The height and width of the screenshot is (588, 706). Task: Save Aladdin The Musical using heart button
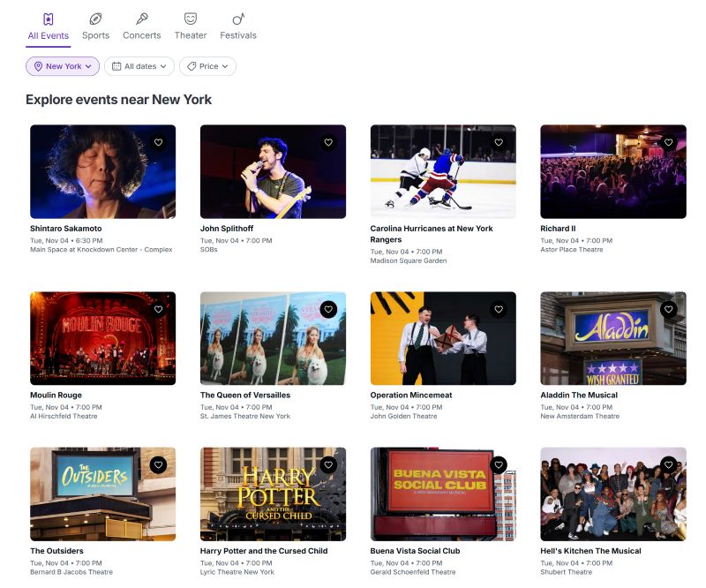(668, 309)
